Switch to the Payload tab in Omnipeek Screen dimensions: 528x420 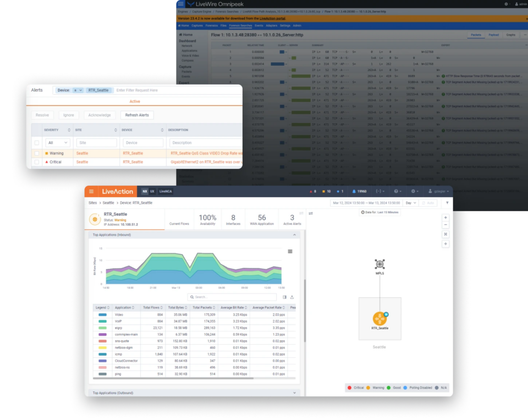click(x=494, y=35)
